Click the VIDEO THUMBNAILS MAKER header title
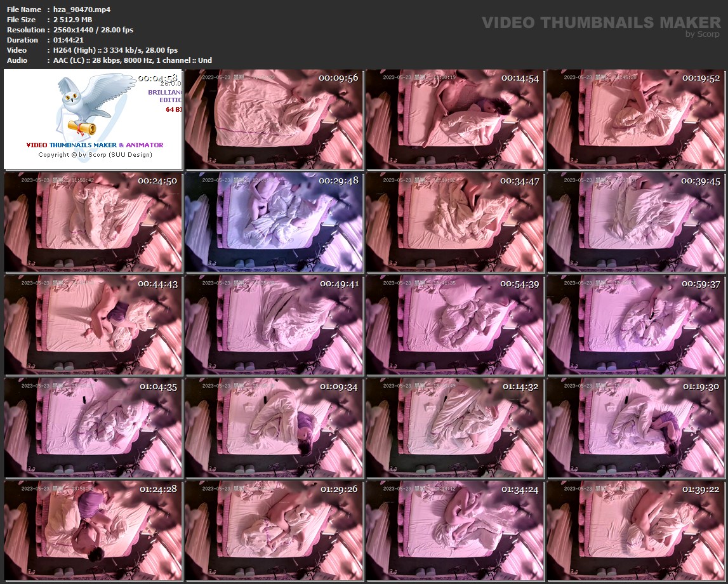This screenshot has height=584, width=728. pos(601,22)
